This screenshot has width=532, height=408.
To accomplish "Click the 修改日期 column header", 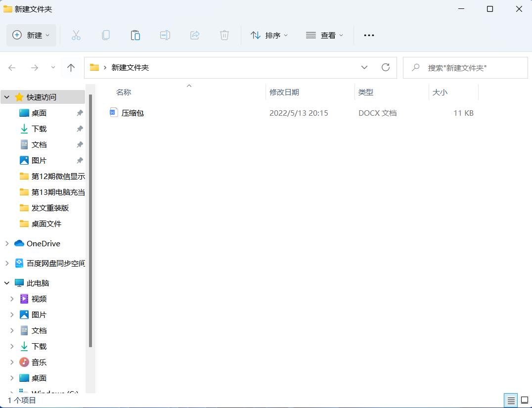I will [x=284, y=92].
